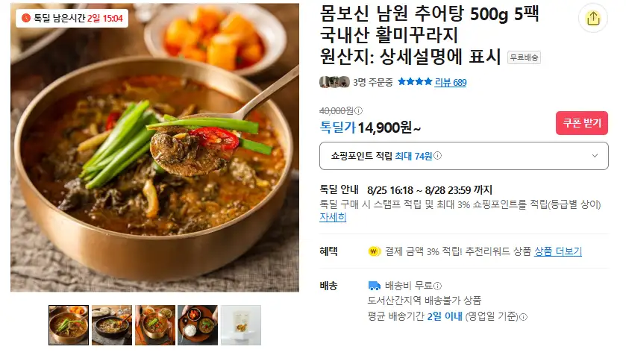Click info icon after 영업일 기준

[523, 317]
